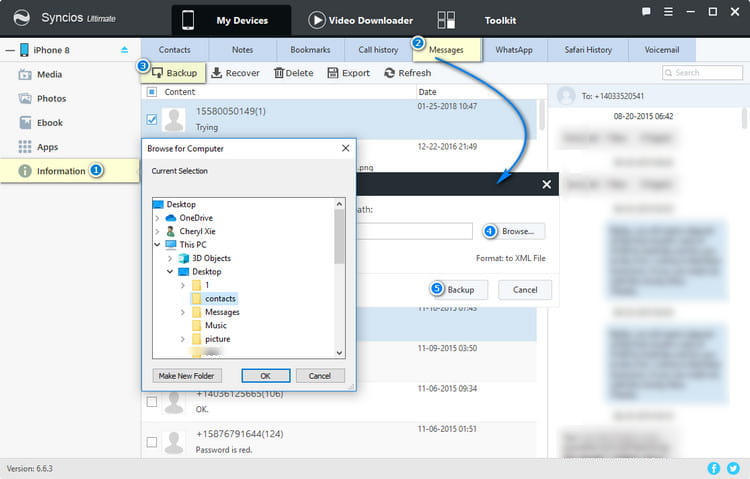The image size is (750, 479).
Task: Switch to the Notes tab
Action: [x=243, y=50]
